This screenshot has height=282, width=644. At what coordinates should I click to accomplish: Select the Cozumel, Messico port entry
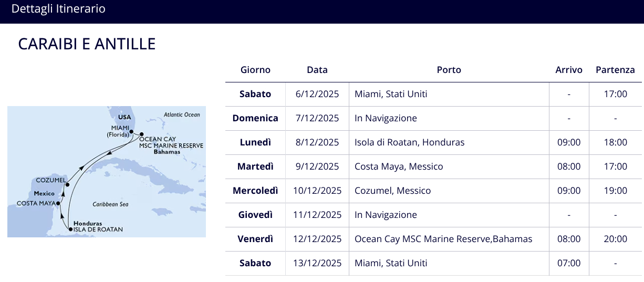coord(393,191)
